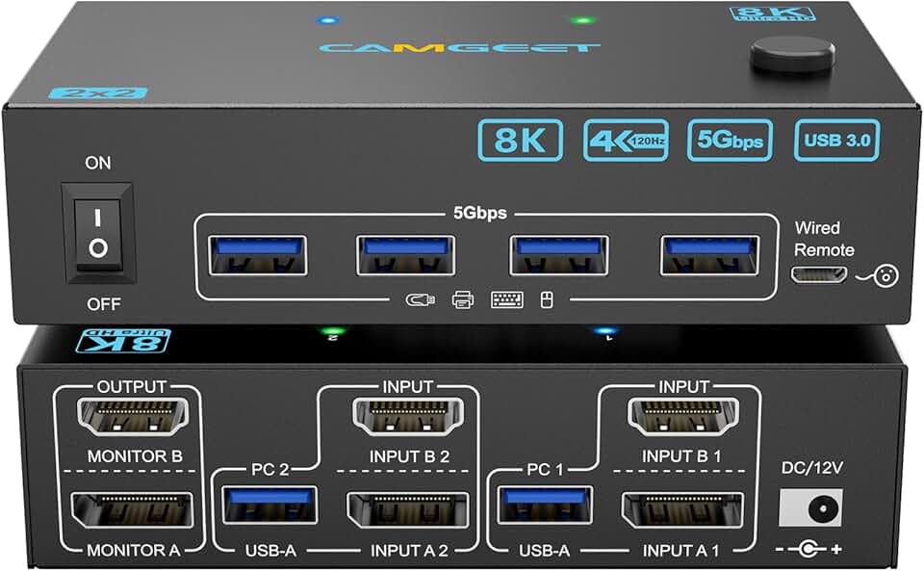Click the DC power input jack
Viewport: 924px width, 571px height.
[x=810, y=507]
